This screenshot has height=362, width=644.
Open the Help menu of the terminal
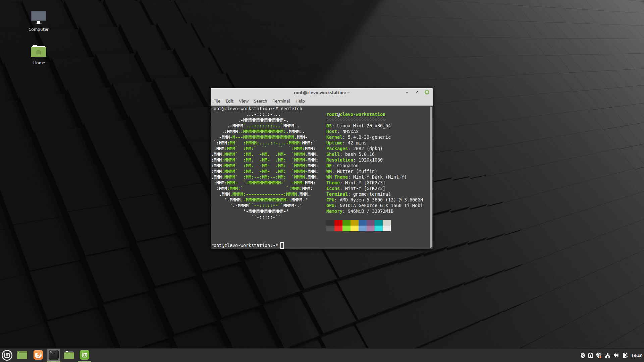[300, 101]
